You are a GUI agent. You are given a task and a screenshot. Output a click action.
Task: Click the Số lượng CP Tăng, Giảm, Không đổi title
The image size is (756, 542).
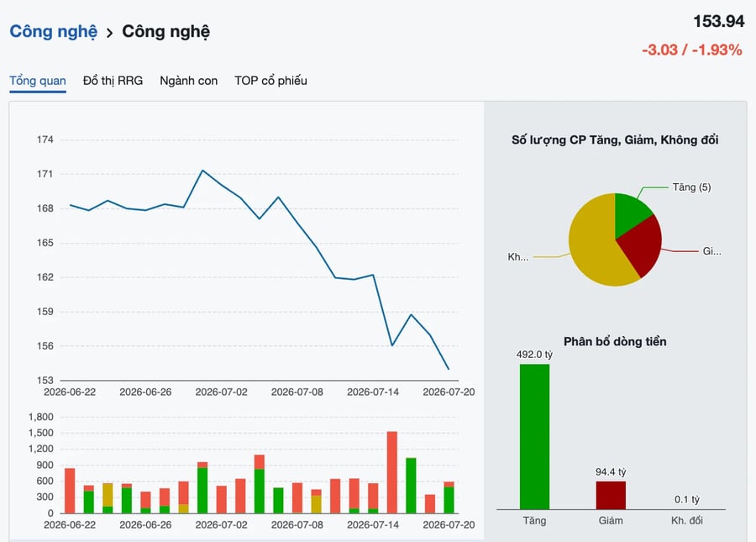pos(615,139)
